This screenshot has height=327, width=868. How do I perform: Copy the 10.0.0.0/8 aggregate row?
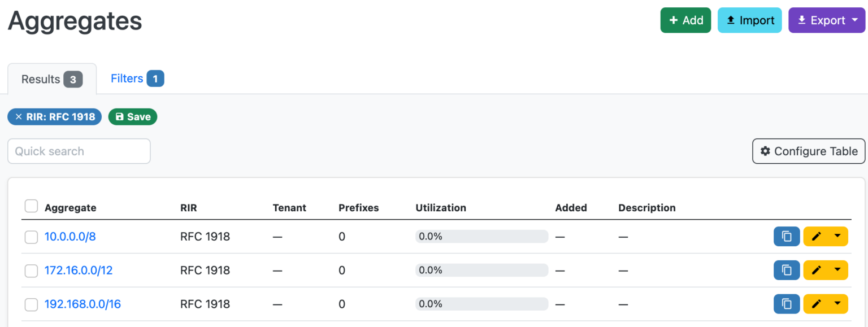(787, 236)
